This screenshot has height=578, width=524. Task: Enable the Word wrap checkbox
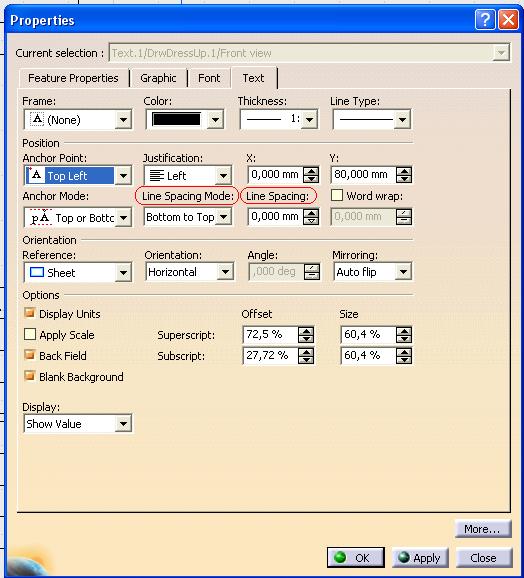pyautogui.click(x=337, y=195)
